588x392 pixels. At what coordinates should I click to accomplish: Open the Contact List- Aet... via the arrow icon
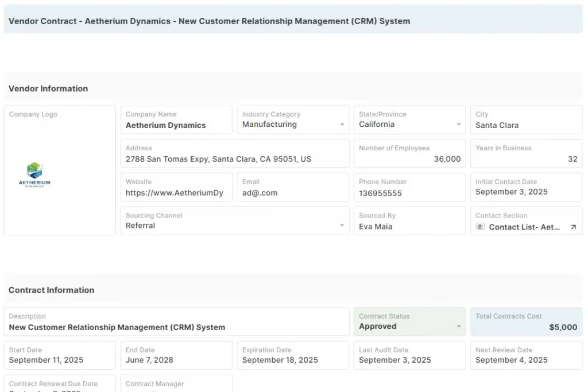click(574, 227)
